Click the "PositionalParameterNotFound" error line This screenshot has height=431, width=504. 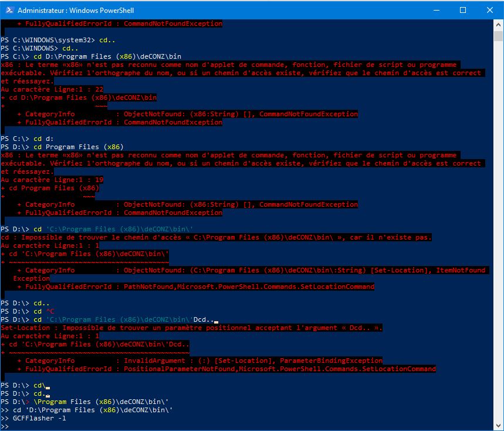point(226,369)
